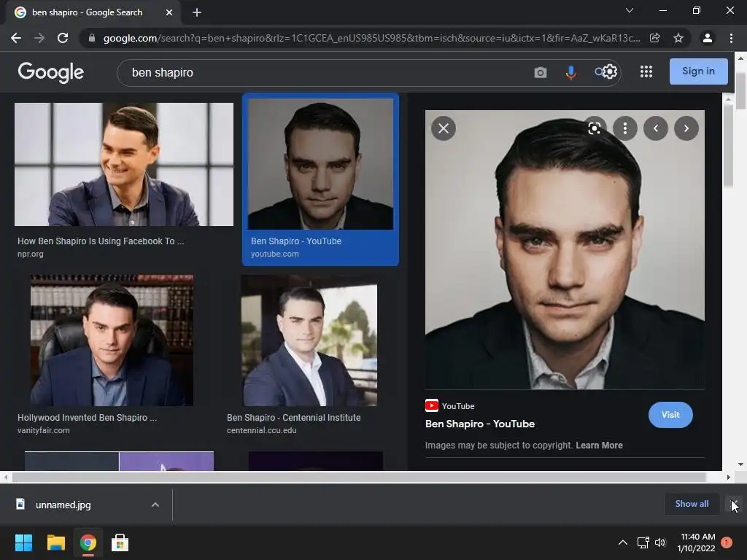Show hidden system tray icons

[623, 542]
